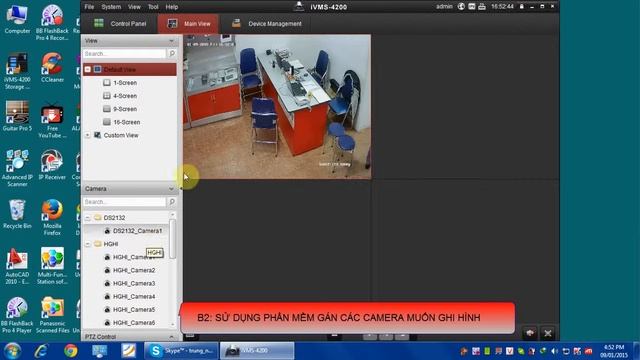Select the 1-Screen layout
Viewport: 640px width, 360px height.
coord(125,83)
